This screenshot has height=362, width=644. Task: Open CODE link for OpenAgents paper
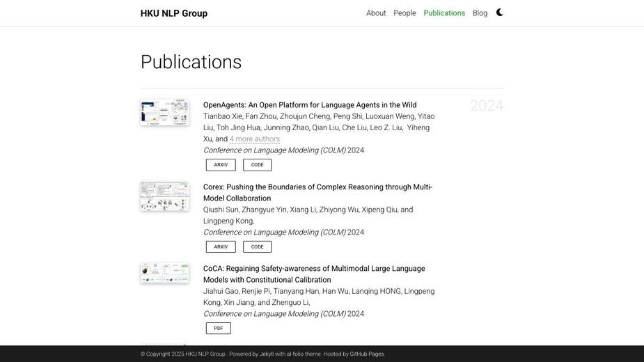point(257,165)
